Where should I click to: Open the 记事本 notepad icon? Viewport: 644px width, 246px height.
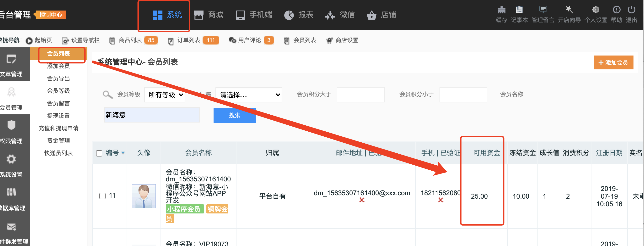tap(519, 10)
